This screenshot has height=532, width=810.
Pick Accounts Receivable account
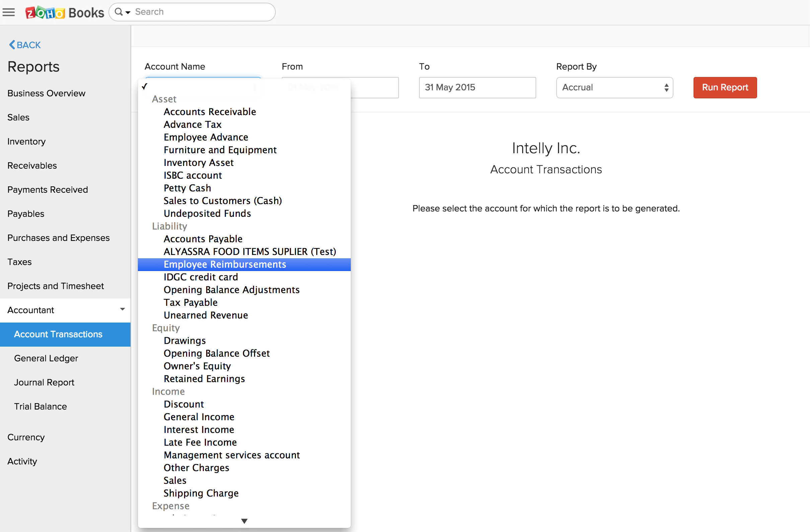coord(210,112)
